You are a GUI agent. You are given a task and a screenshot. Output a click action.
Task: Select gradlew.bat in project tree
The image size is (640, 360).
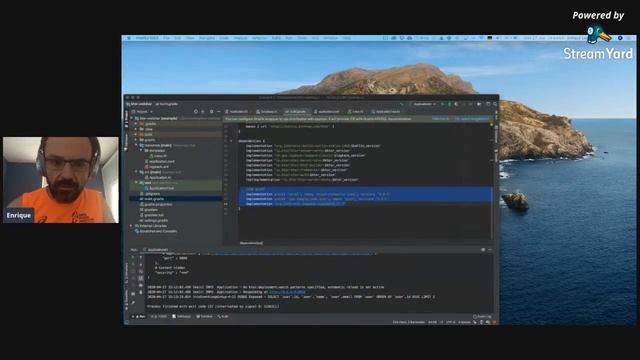pos(152,215)
